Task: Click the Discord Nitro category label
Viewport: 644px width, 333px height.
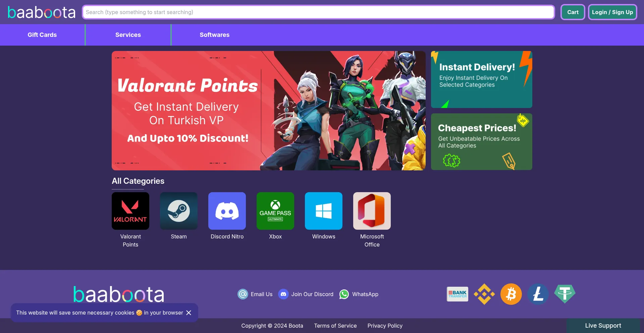Action: coord(227,236)
